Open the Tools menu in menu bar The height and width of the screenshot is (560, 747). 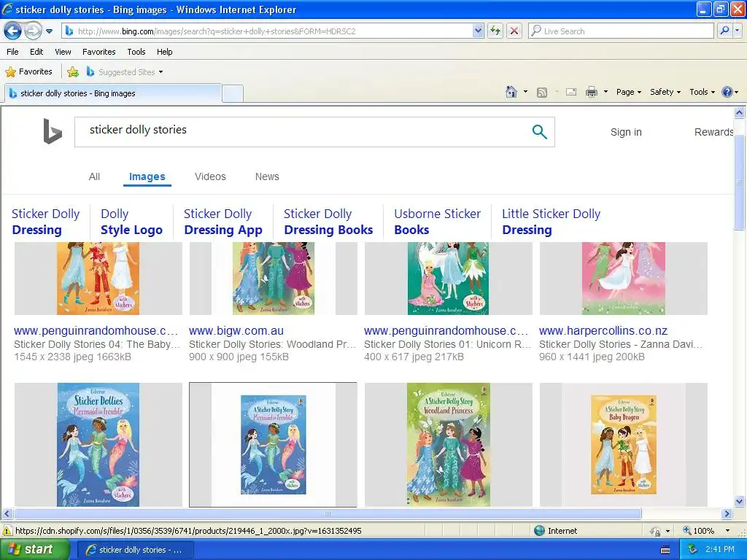[136, 52]
